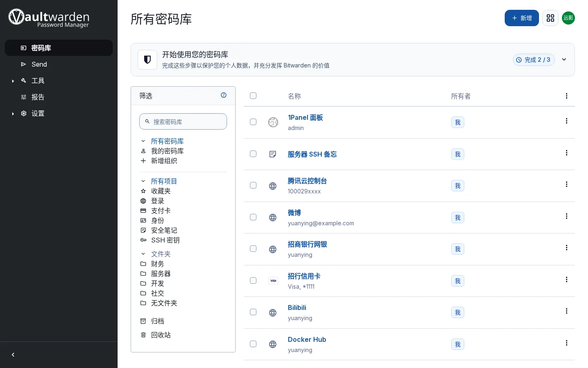
Task: Open the table header options menu
Action: point(566,96)
